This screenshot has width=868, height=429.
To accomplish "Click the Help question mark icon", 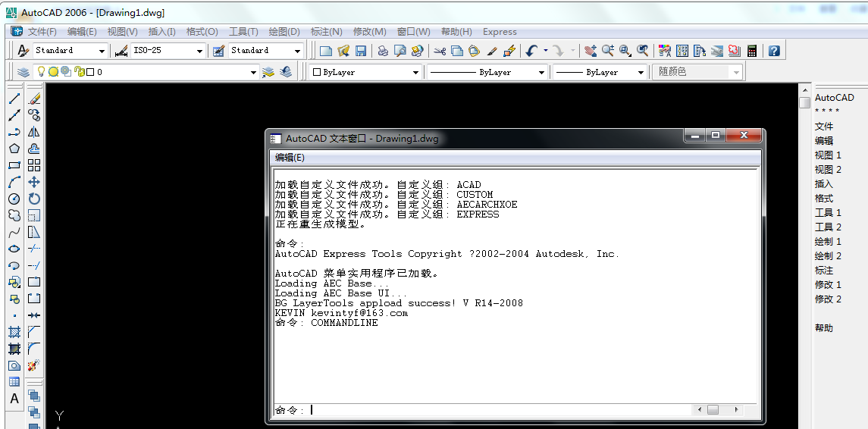I will point(775,51).
